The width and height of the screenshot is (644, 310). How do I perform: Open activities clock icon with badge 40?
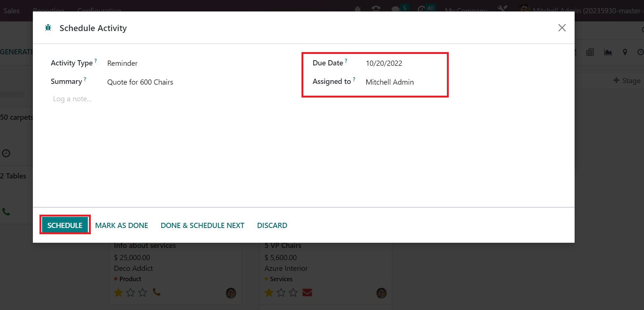tap(426, 9)
